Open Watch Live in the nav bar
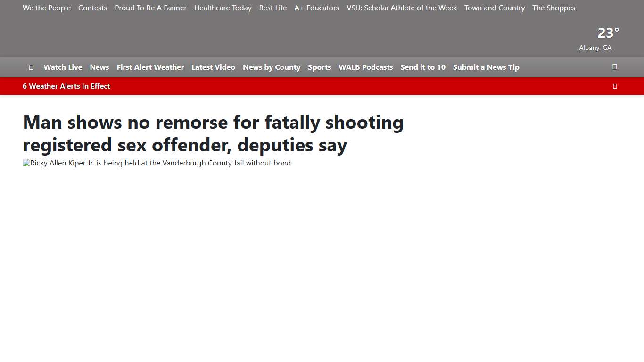644x362 pixels. (x=63, y=67)
